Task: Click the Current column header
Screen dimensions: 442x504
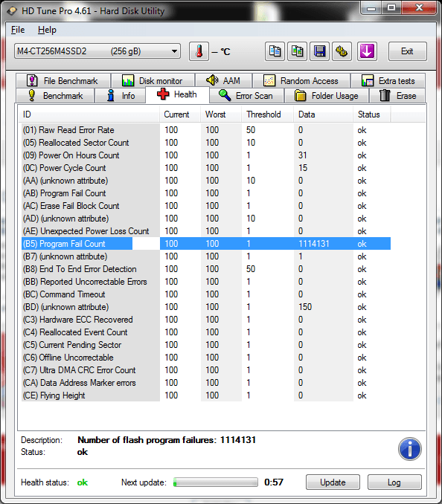Action: [x=180, y=114]
